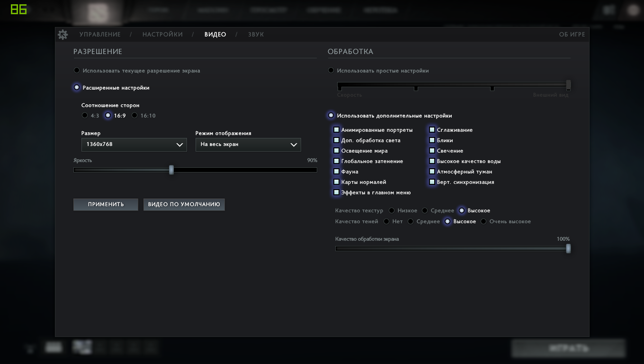Set texture quality to Высокое
Screen dimensions: 644x364
[x=462, y=210]
